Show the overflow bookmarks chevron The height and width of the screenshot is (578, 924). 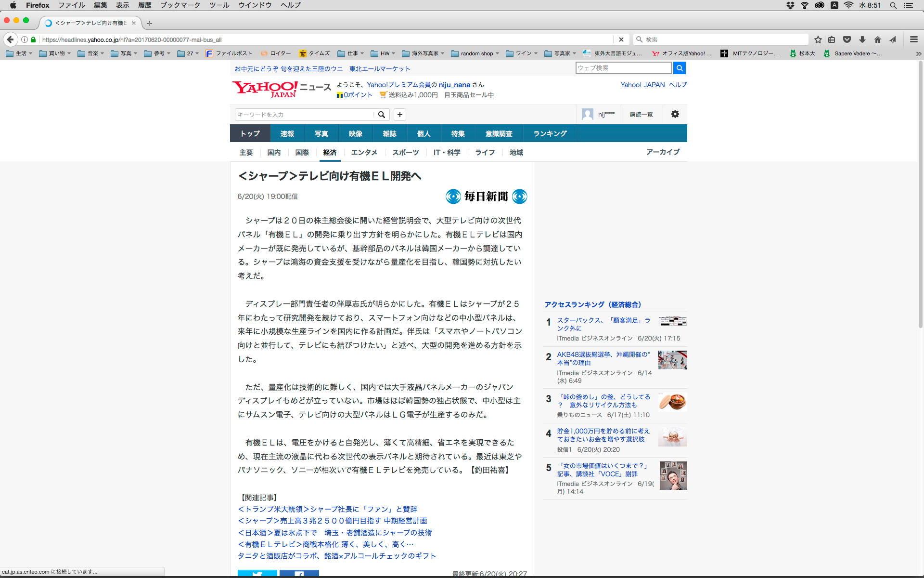pos(918,53)
